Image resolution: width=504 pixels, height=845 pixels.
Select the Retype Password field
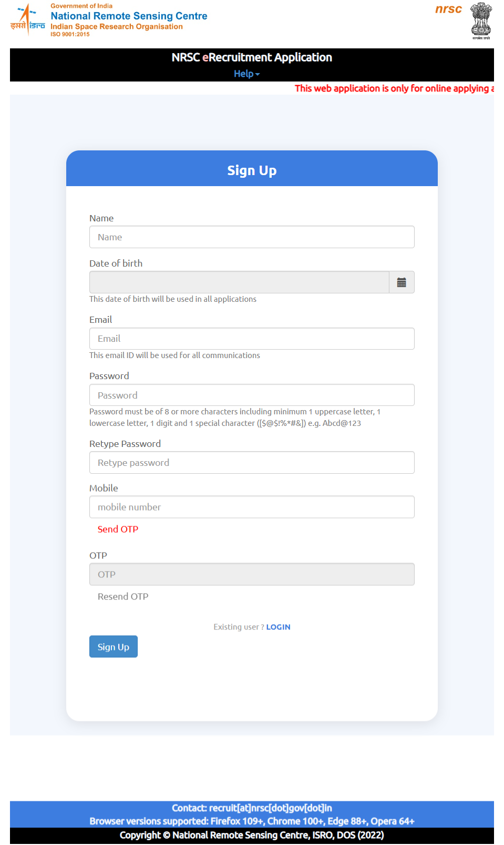[252, 463]
